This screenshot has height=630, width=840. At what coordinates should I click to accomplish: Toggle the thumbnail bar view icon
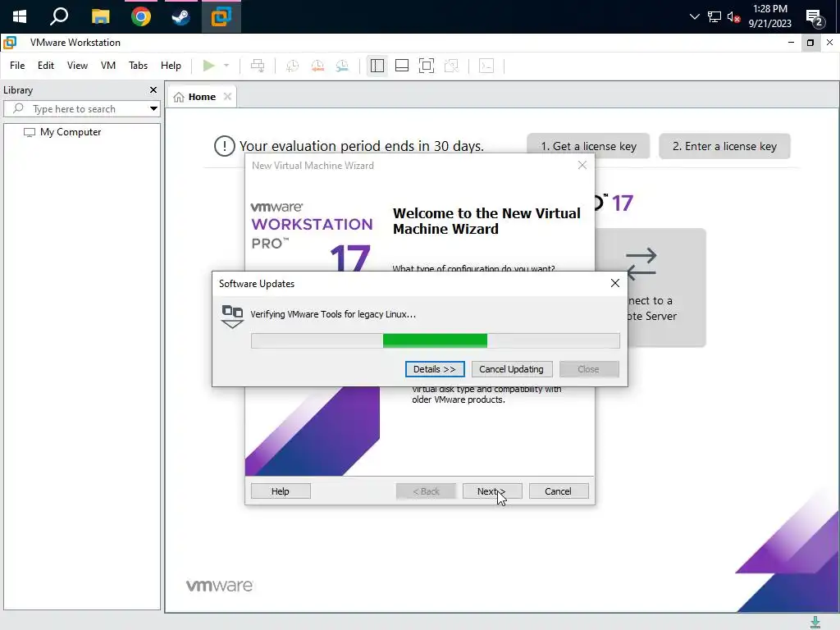coord(402,66)
